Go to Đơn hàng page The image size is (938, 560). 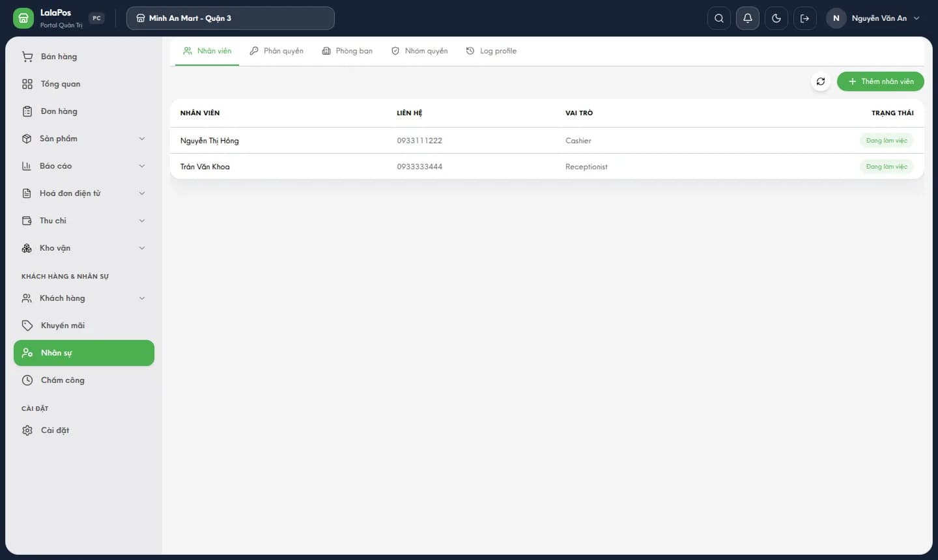(84, 111)
